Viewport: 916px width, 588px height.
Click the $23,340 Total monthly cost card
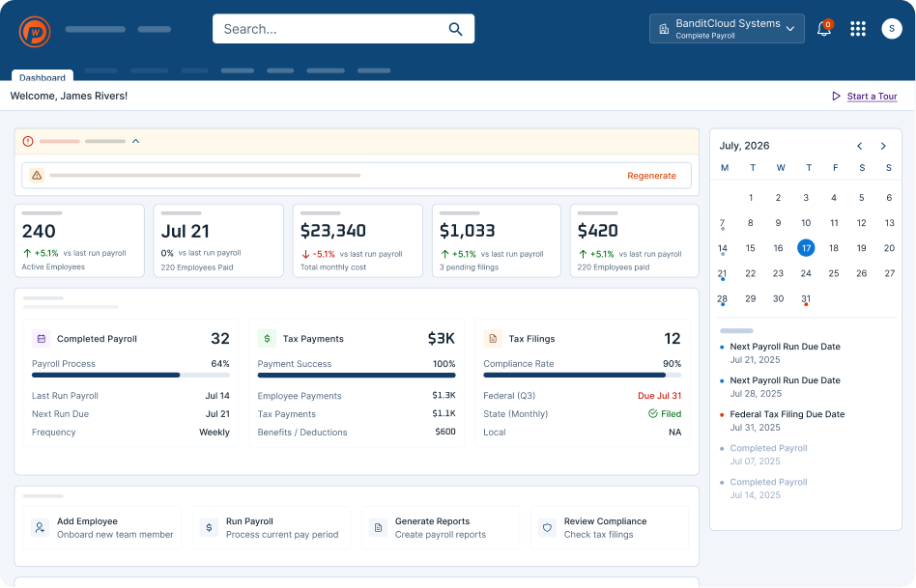tap(358, 240)
